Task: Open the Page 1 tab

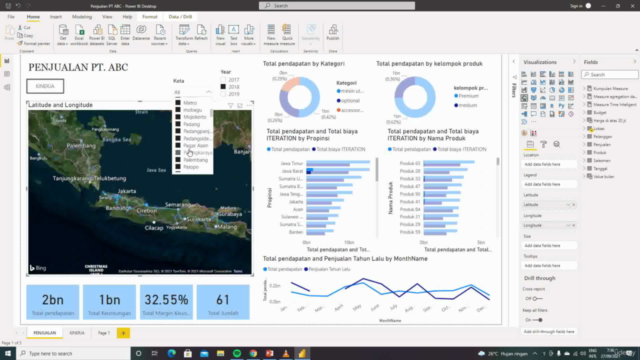Action: tap(104, 333)
